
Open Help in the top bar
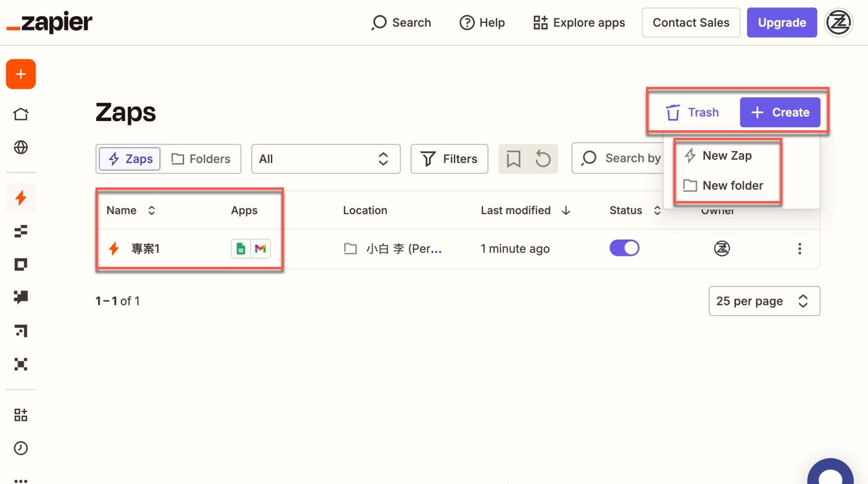click(482, 23)
